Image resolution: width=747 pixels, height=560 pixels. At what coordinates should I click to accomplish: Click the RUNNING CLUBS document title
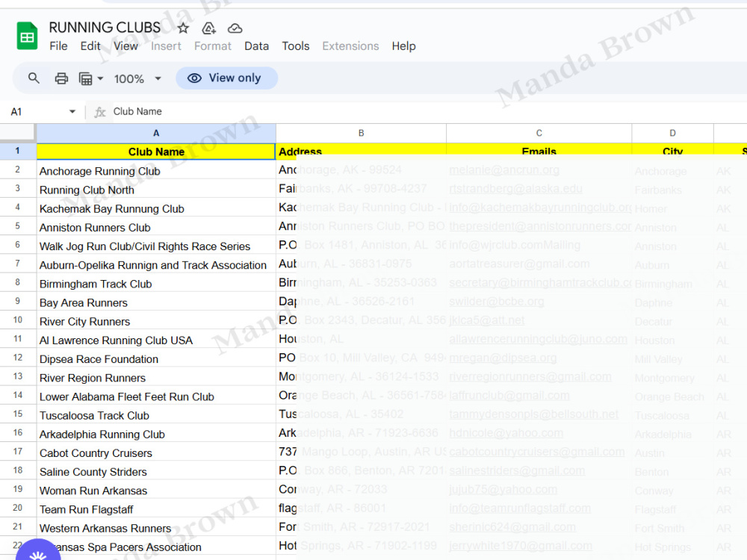pos(105,28)
